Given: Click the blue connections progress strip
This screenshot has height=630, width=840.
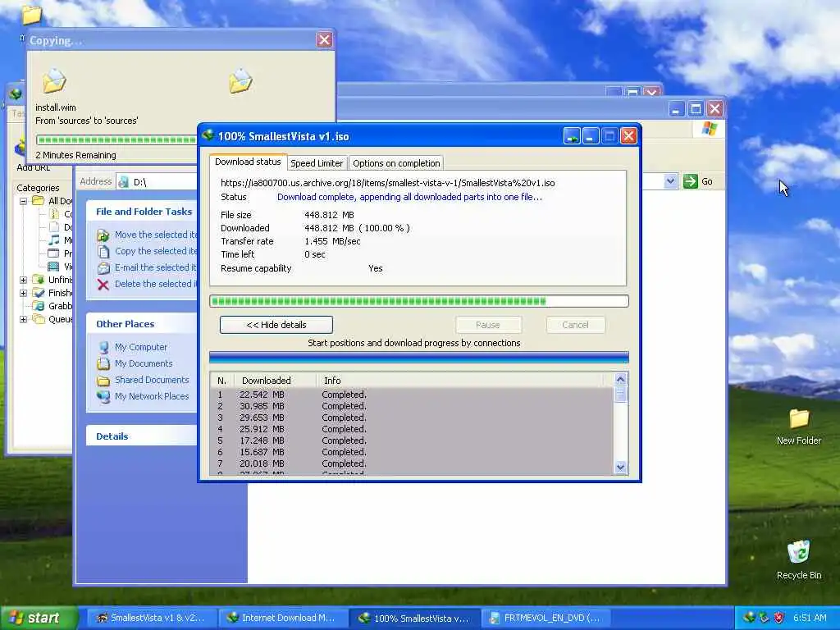Looking at the screenshot, I should coord(419,358).
